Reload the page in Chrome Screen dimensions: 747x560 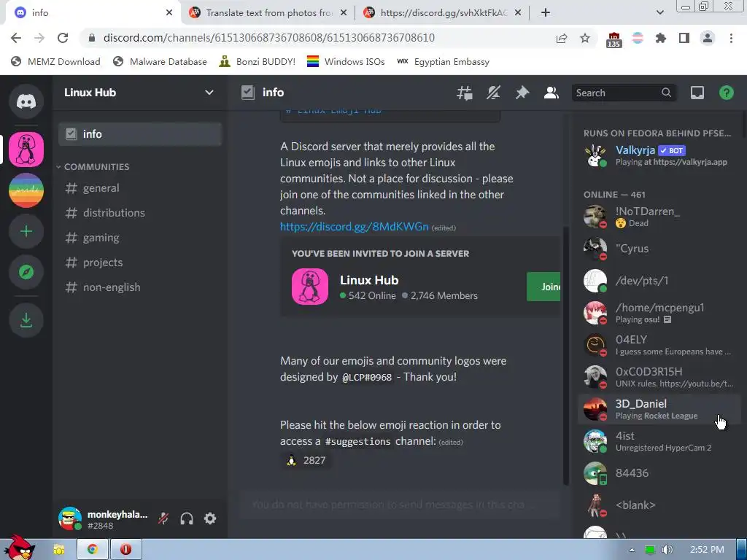(63, 38)
